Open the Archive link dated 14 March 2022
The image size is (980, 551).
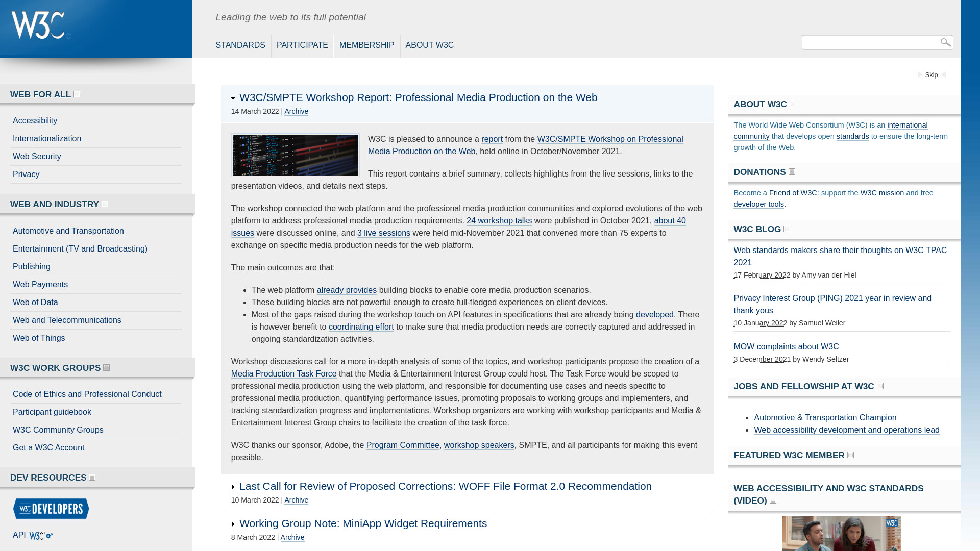pyautogui.click(x=296, y=112)
